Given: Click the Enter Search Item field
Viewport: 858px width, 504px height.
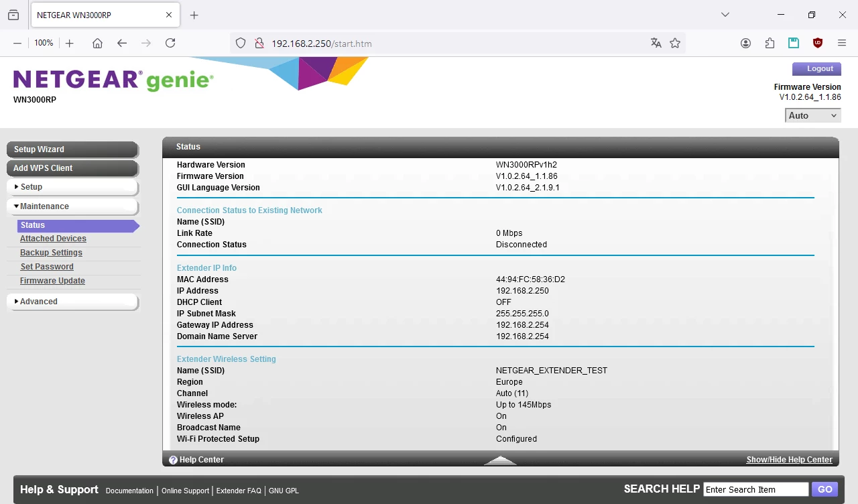Looking at the screenshot, I should click(756, 489).
